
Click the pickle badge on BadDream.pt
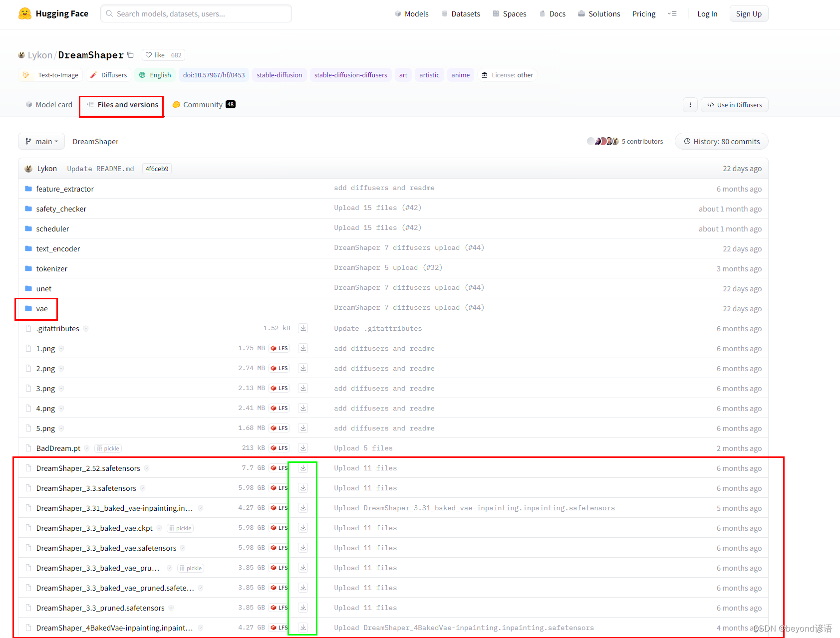click(x=108, y=448)
